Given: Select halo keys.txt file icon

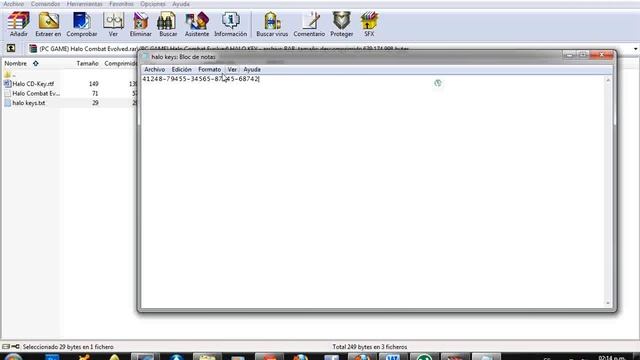Looking at the screenshot, I should click(x=7, y=103).
